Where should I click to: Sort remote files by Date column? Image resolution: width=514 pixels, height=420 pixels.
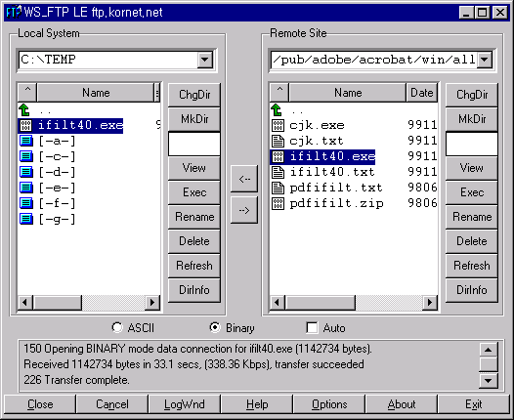[422, 93]
